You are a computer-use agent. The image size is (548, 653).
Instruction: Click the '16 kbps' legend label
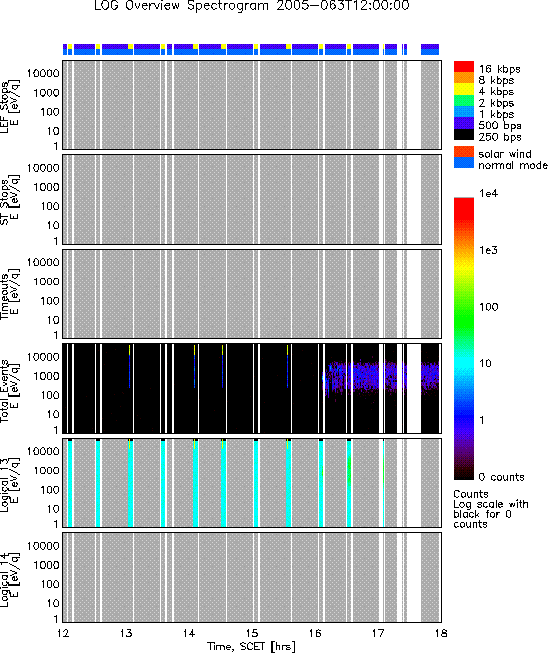point(499,69)
